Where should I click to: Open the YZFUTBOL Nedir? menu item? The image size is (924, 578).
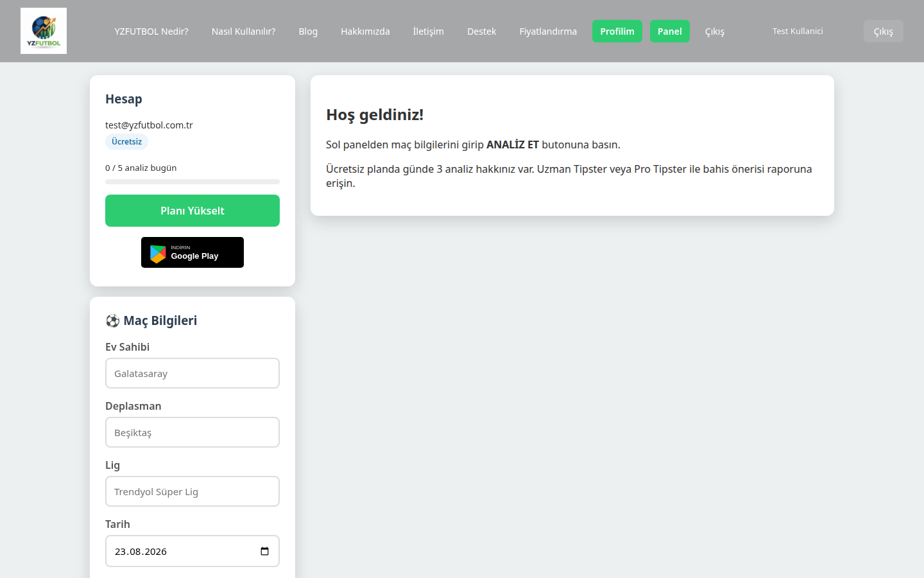click(x=151, y=31)
